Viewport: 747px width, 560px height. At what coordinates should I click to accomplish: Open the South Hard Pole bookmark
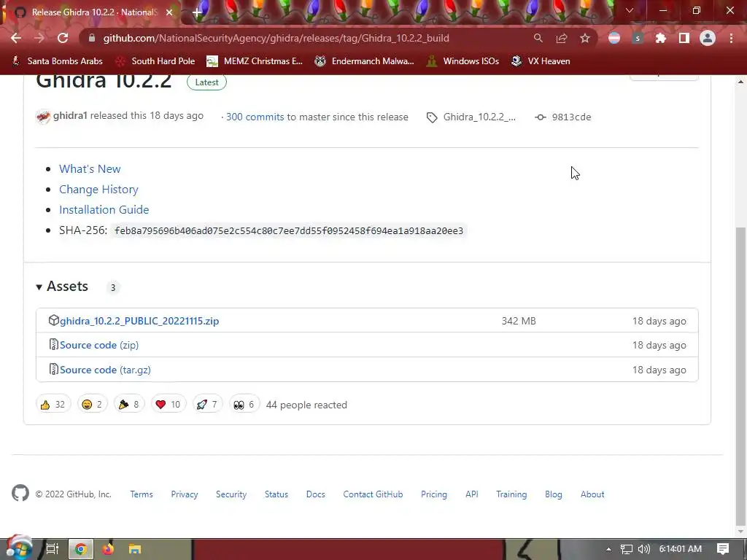(156, 61)
